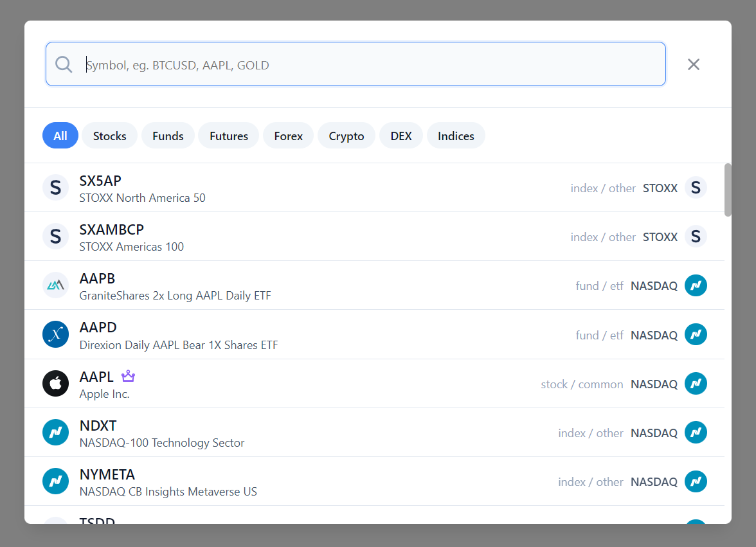Click the NYMETA symbol logo
The width and height of the screenshot is (756, 547).
pyautogui.click(x=55, y=481)
